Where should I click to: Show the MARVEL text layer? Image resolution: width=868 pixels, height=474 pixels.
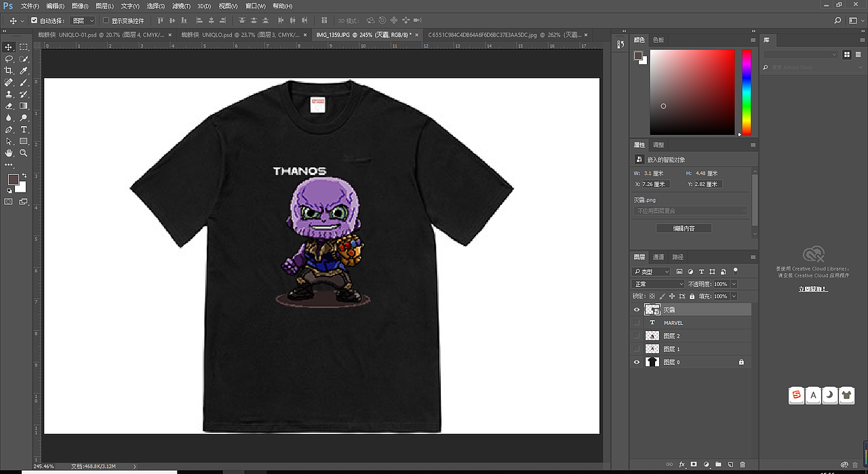coord(636,323)
